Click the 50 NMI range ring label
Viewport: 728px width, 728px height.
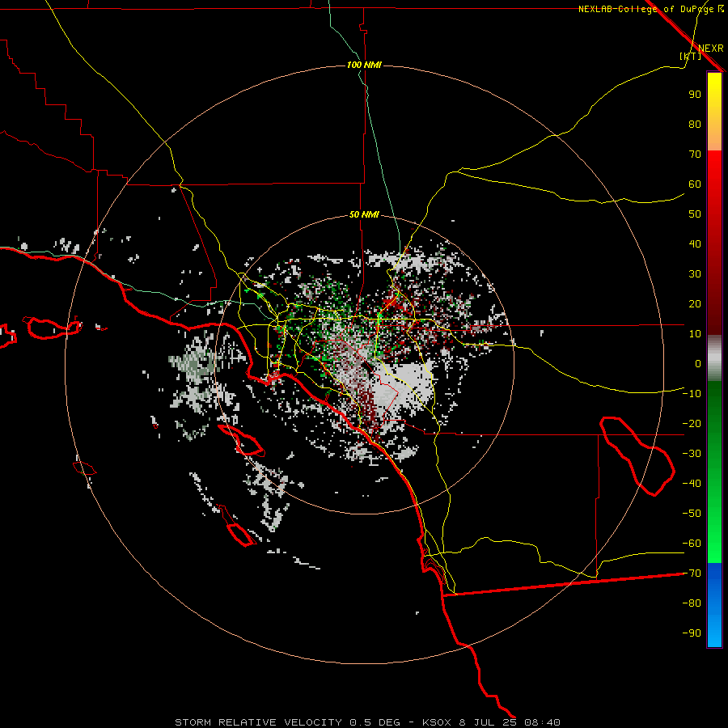click(x=364, y=214)
